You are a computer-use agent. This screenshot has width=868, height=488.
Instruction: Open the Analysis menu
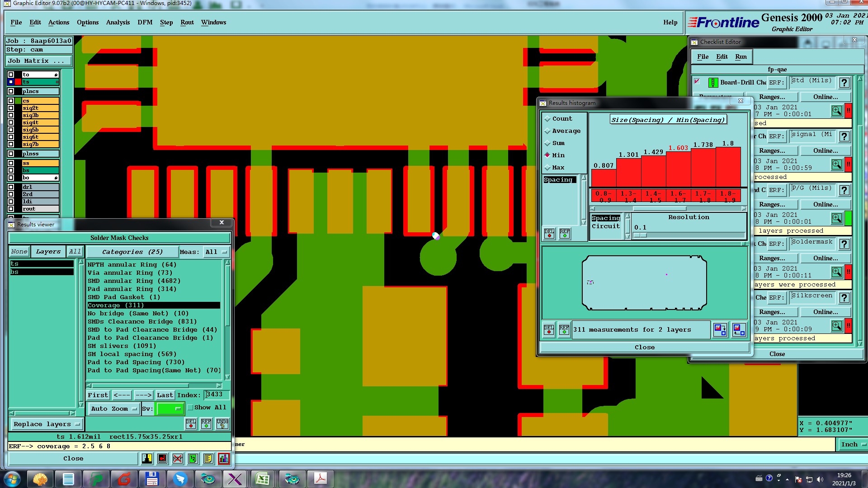pyautogui.click(x=118, y=22)
